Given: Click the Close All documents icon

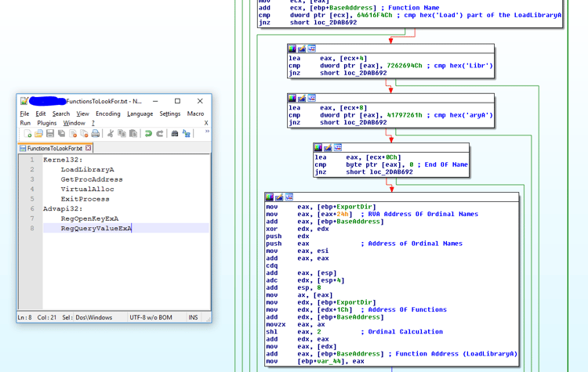Looking at the screenshot, I should (84, 134).
